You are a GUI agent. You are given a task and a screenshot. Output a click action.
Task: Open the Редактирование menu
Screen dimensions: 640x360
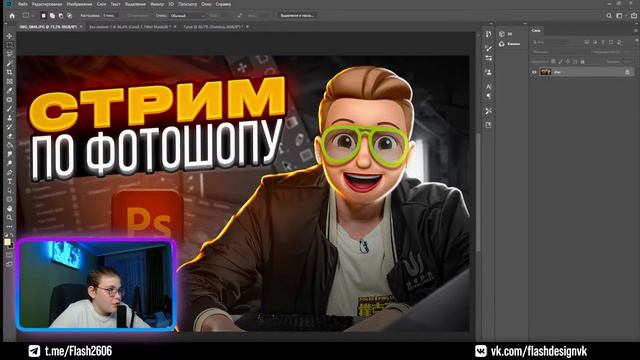coord(47,4)
